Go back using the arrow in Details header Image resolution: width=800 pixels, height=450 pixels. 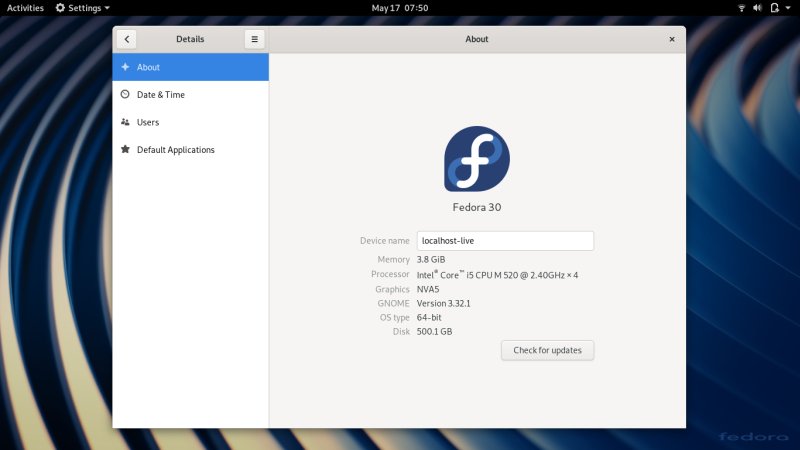click(127, 39)
